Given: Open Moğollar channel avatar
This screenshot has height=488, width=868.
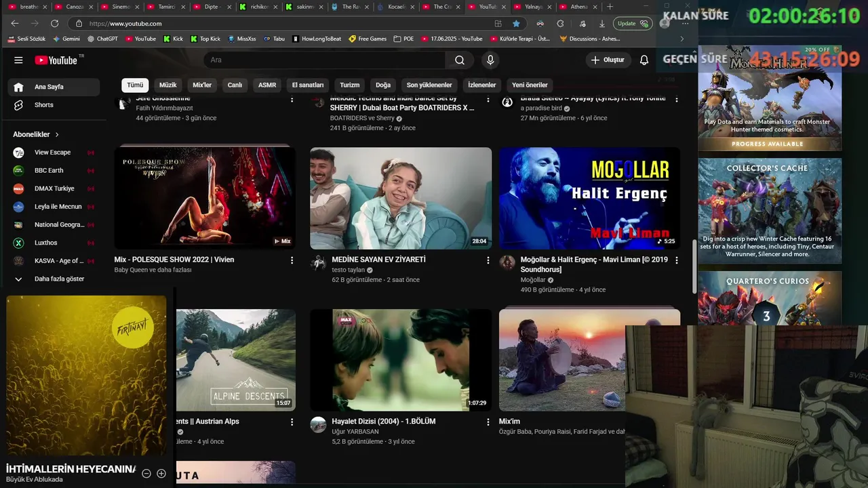Looking at the screenshot, I should coord(507,263).
